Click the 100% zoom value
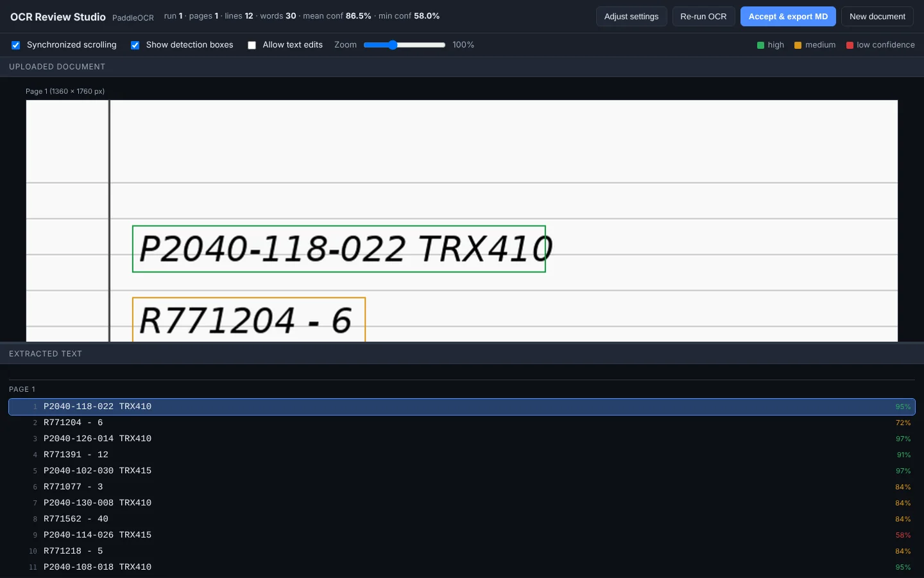Screen dimensions: 924x578 tap(463, 45)
